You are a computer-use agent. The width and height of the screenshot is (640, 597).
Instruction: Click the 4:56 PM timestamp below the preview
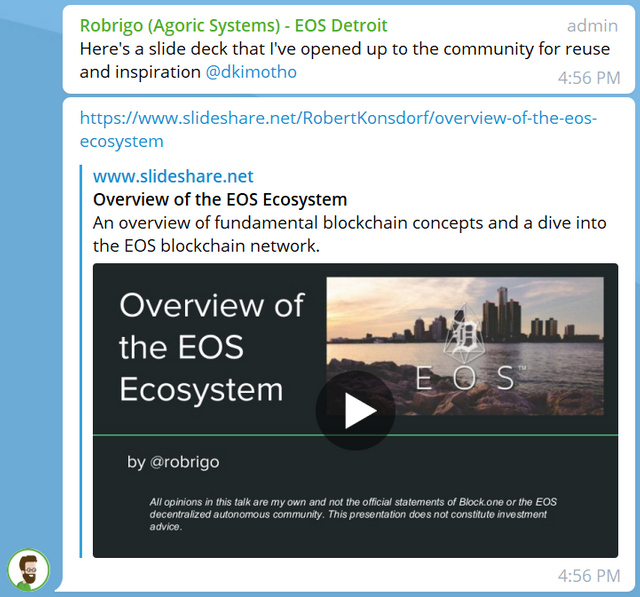click(x=589, y=576)
